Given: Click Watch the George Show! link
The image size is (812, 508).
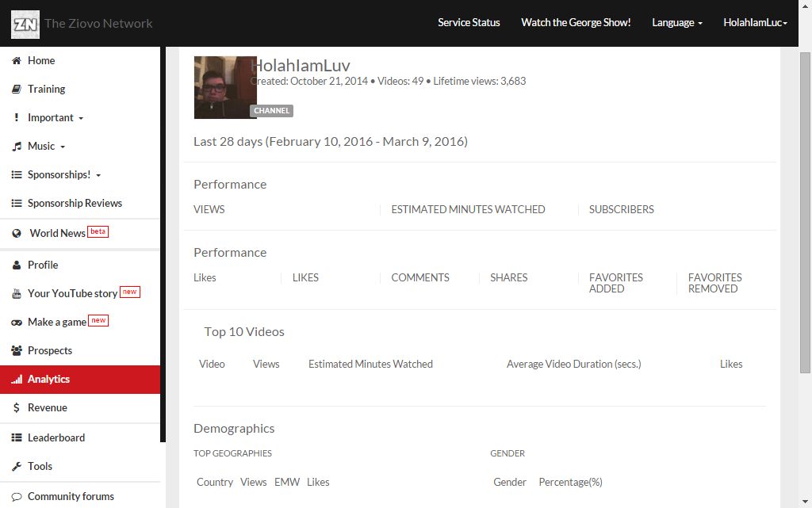Looking at the screenshot, I should tap(576, 23).
